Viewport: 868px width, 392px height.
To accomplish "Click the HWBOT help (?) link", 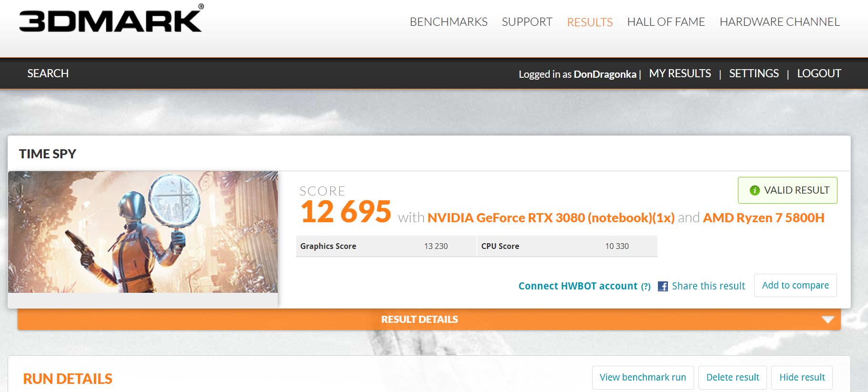I will [646, 287].
